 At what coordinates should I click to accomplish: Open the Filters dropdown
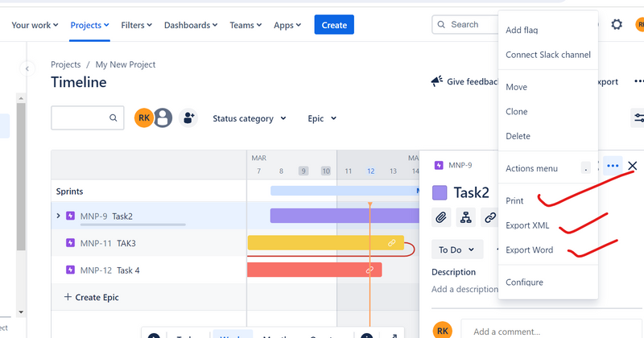pyautogui.click(x=136, y=25)
